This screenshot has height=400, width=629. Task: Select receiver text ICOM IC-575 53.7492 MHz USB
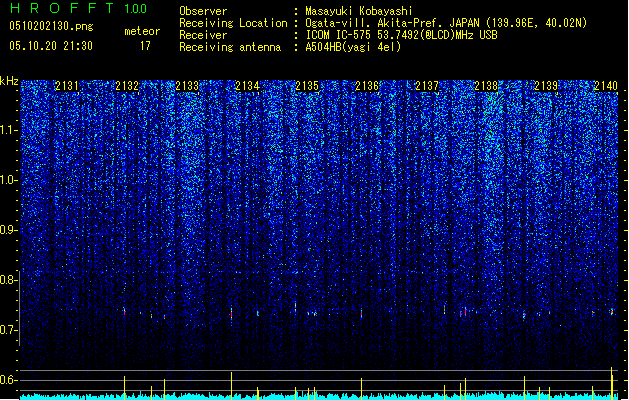click(x=401, y=35)
